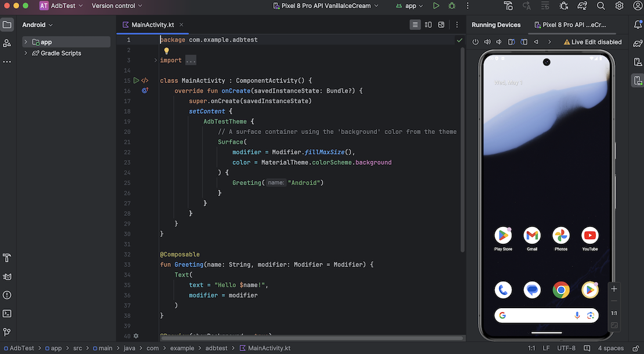Click the emulator zoom in plus button
Screen dimensions: 644x354
click(614, 288)
